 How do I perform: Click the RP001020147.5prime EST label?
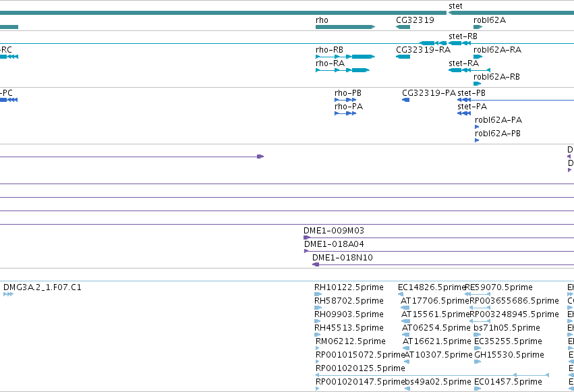pyautogui.click(x=360, y=382)
